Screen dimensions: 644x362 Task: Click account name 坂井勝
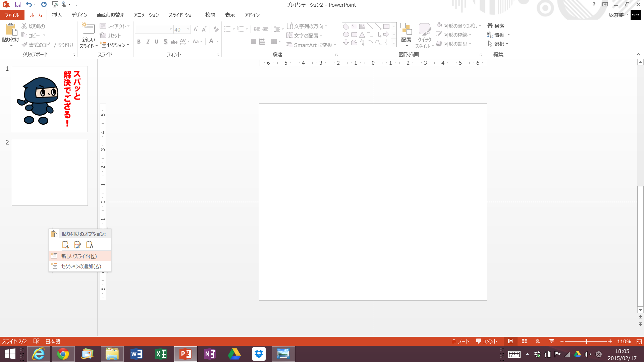coord(616,15)
